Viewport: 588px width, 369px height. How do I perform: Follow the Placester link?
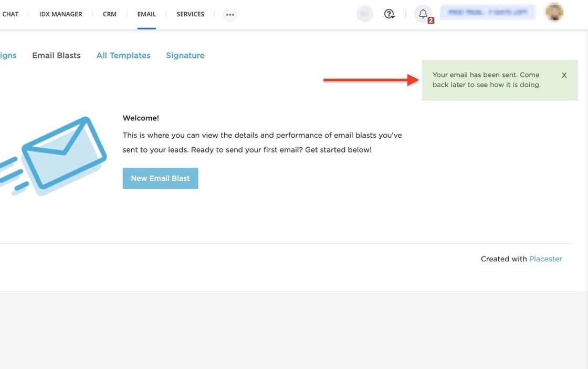545,259
